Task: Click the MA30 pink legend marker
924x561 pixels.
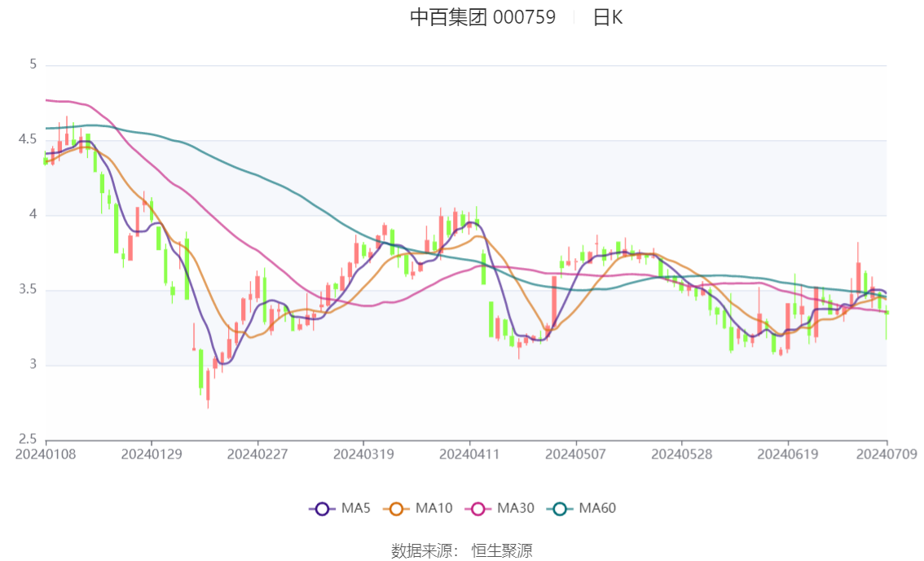Action: pyautogui.click(x=478, y=509)
